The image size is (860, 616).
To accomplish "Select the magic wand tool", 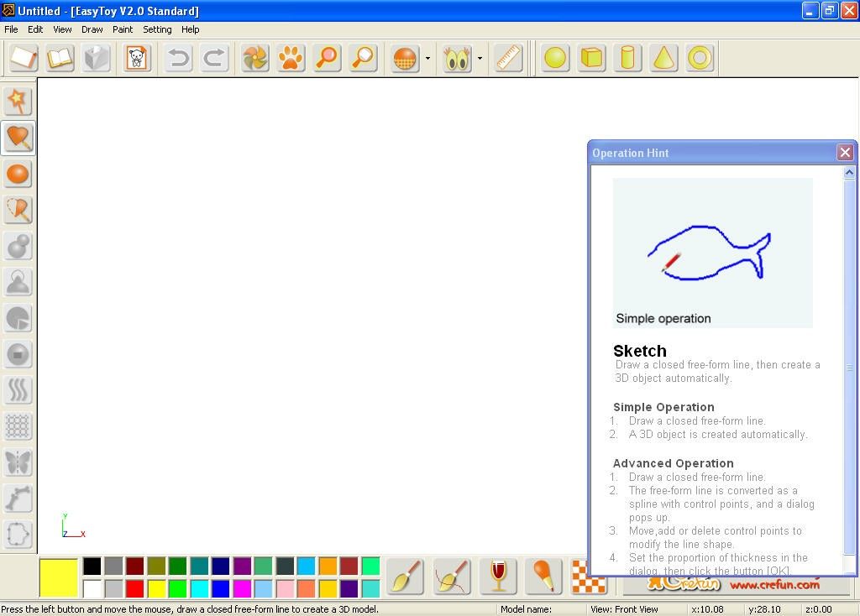I will [x=18, y=102].
